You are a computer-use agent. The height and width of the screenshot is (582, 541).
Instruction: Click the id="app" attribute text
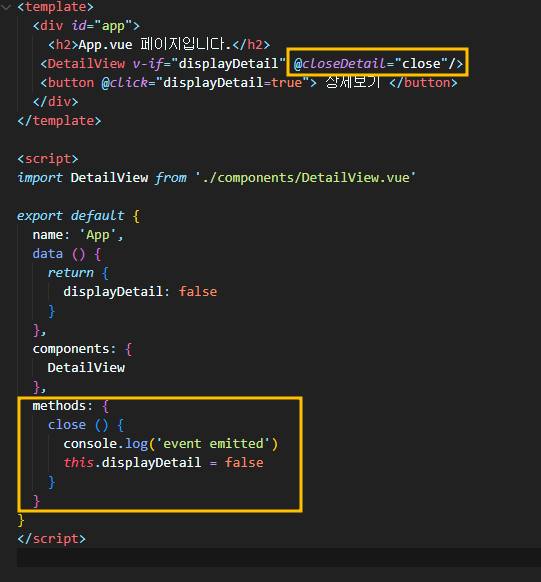coord(102,26)
